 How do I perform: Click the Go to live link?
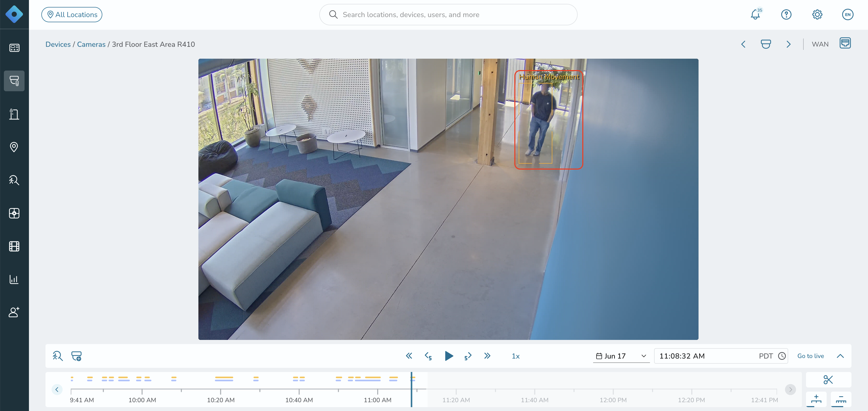[x=810, y=356]
